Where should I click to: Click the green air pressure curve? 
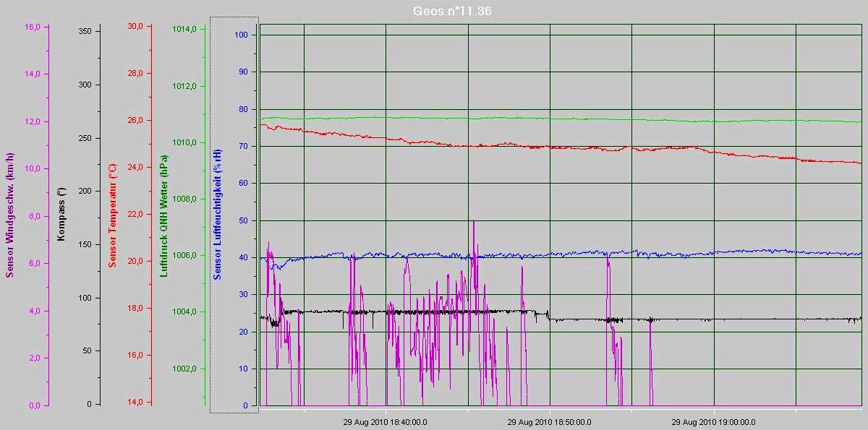(506, 118)
